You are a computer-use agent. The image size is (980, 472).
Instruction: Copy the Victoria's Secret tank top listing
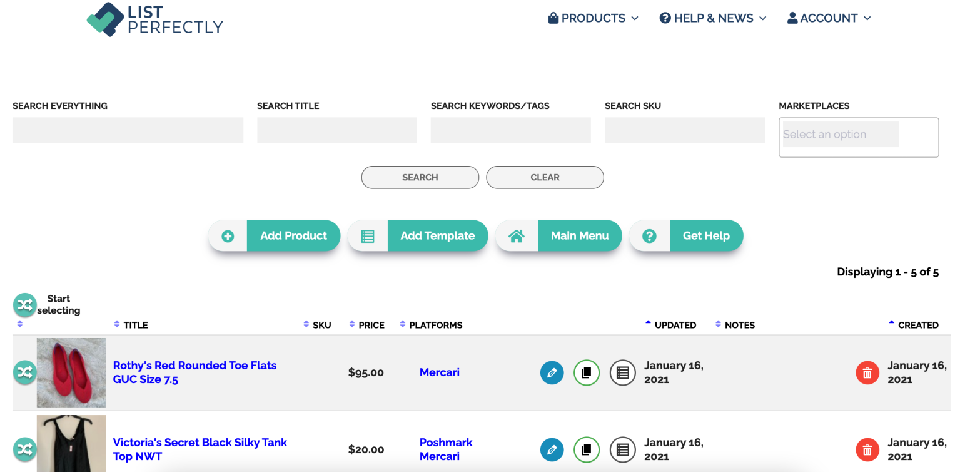pyautogui.click(x=586, y=449)
